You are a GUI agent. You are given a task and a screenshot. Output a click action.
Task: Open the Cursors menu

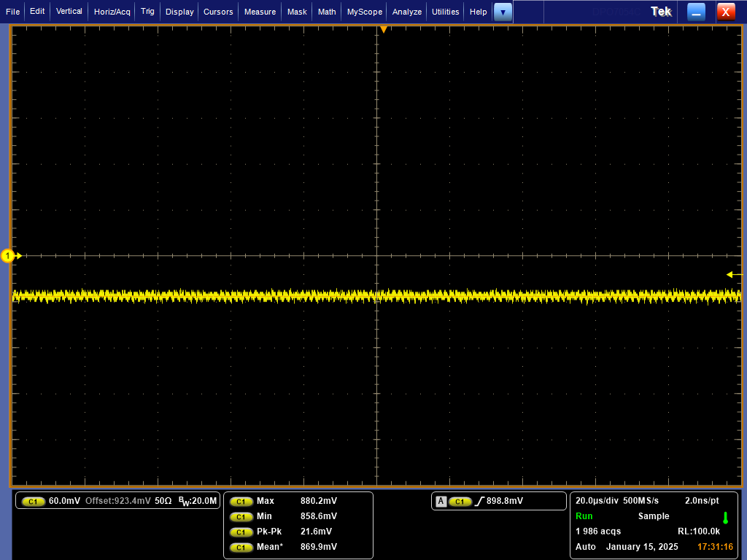(218, 12)
